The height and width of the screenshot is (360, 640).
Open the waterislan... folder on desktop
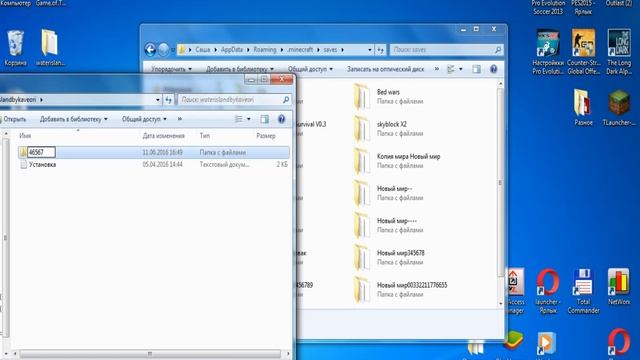(x=50, y=48)
